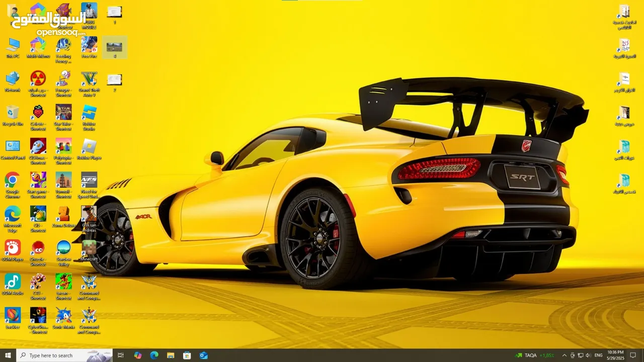Open the Recycle Bin
The height and width of the screenshot is (362, 644).
[13, 115]
